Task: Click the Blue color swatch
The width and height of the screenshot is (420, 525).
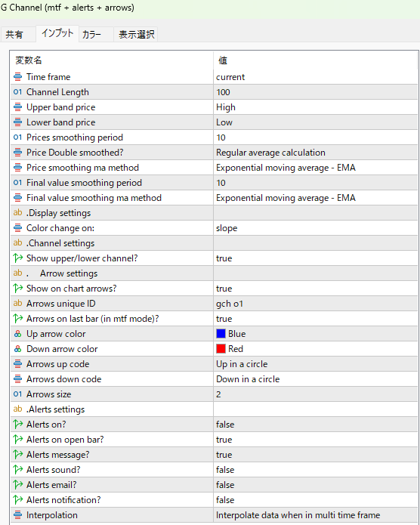Action: coord(221,334)
